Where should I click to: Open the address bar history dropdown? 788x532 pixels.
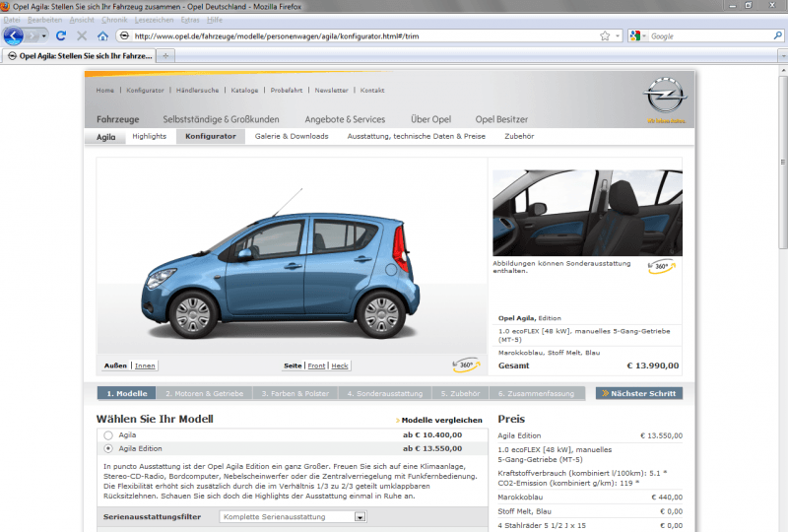click(x=618, y=36)
